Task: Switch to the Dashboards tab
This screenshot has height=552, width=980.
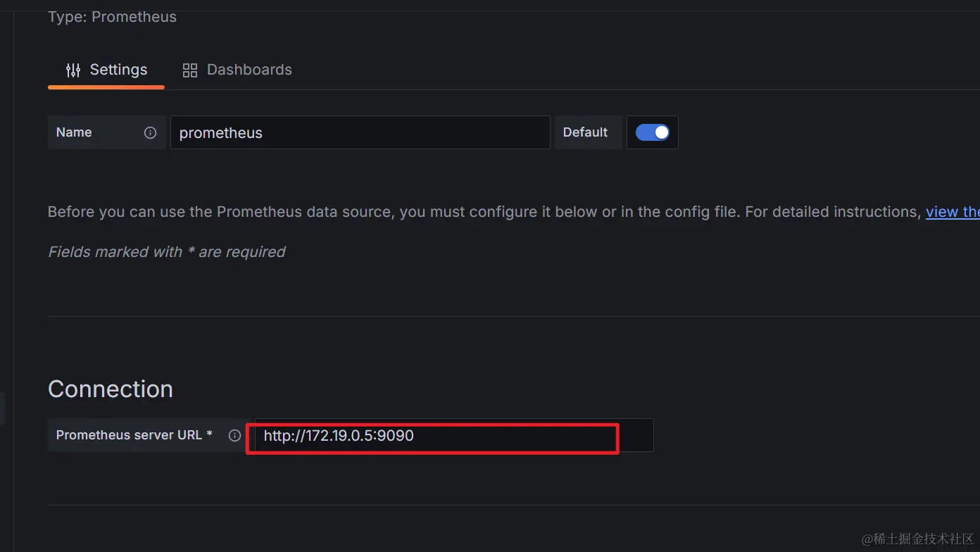Action: click(237, 70)
